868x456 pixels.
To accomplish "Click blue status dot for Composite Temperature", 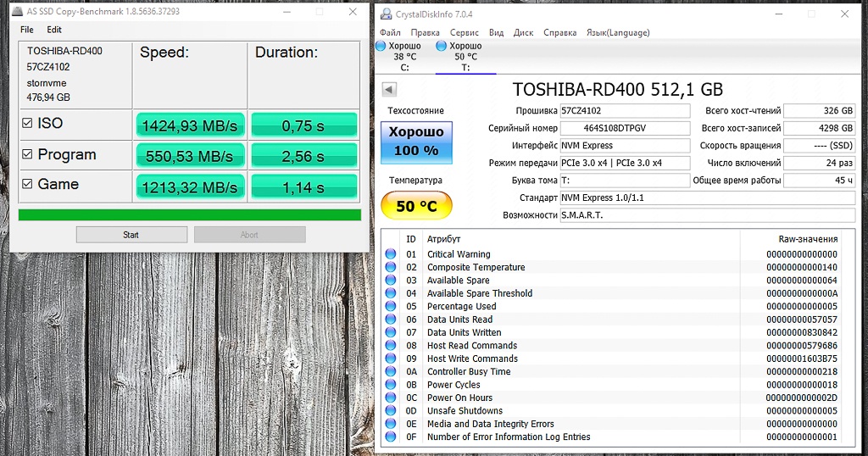I will coord(391,267).
